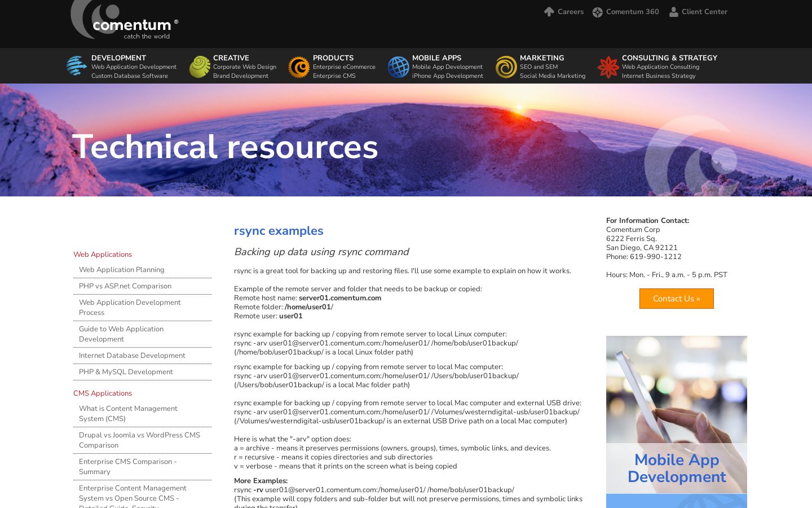Go to Enterprise CMS in nav bar
Viewport: 812px width, 508px height.
point(334,76)
